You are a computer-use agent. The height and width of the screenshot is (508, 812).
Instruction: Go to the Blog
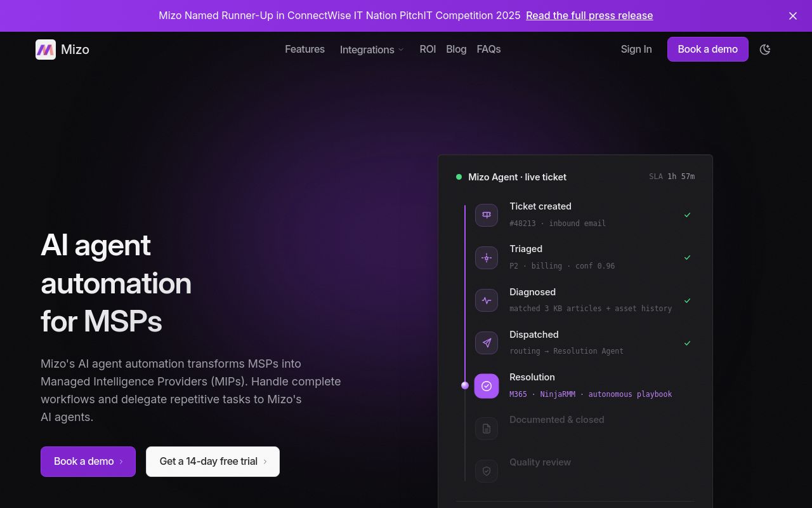coord(456,50)
